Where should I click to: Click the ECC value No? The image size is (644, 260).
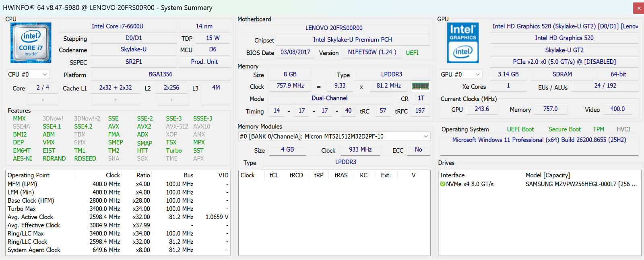[419, 149]
